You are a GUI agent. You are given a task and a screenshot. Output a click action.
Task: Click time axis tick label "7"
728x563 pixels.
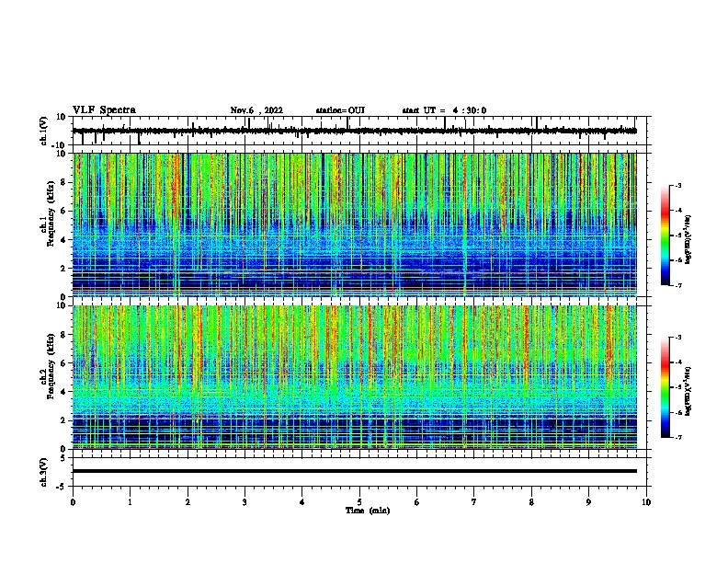point(474,501)
